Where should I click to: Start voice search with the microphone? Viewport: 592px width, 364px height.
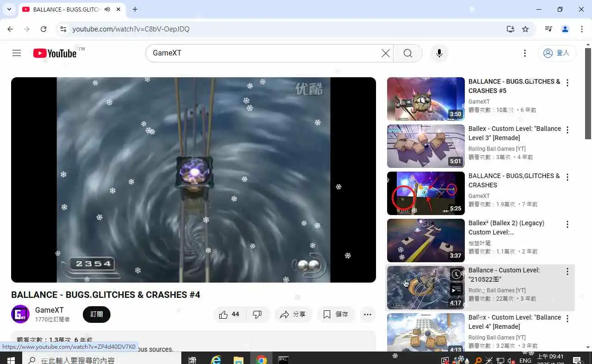pos(439,53)
